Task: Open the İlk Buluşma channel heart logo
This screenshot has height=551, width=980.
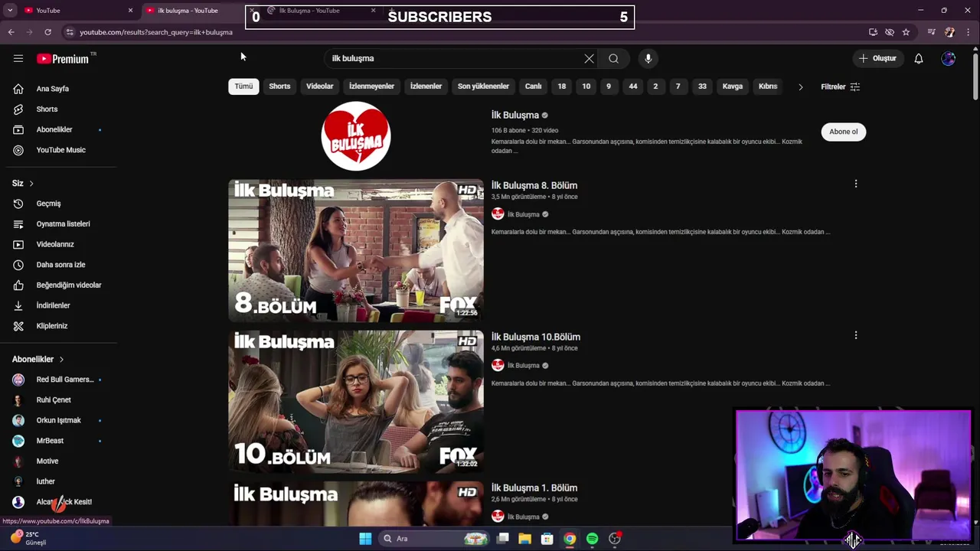Action: pos(356,136)
